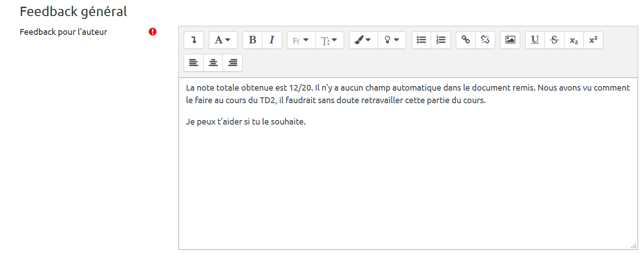
Task: Toggle strikethrough formatting
Action: pyautogui.click(x=554, y=40)
